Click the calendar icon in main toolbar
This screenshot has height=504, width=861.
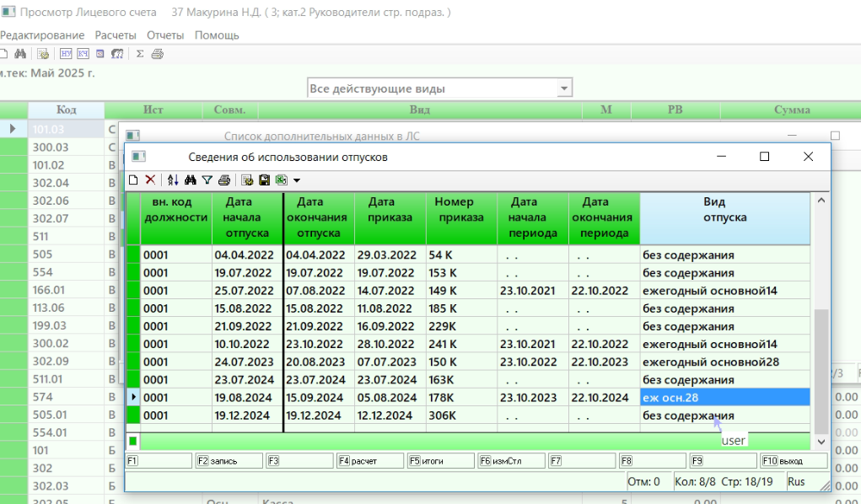[x=100, y=54]
